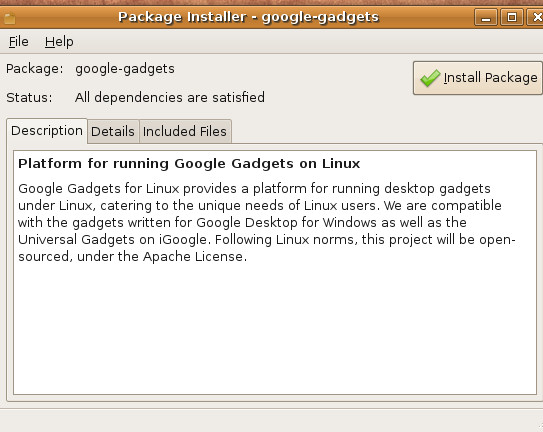Screen dimensions: 543x432
Task: Click the green checkmark install icon
Action: (430, 78)
